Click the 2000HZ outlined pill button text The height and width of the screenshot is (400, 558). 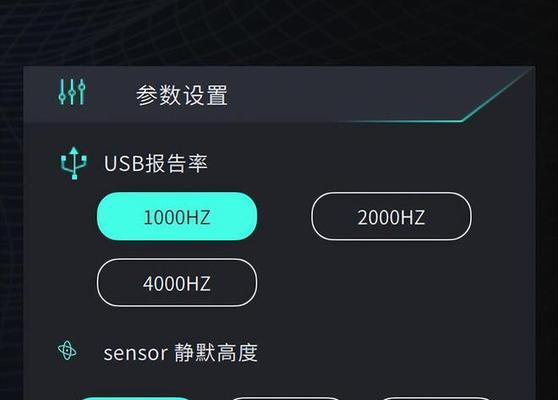(x=391, y=217)
